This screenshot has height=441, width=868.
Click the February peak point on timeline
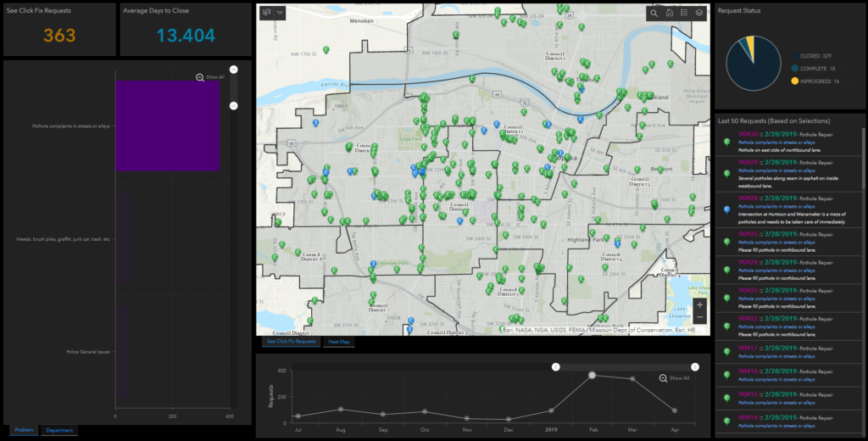pos(593,375)
